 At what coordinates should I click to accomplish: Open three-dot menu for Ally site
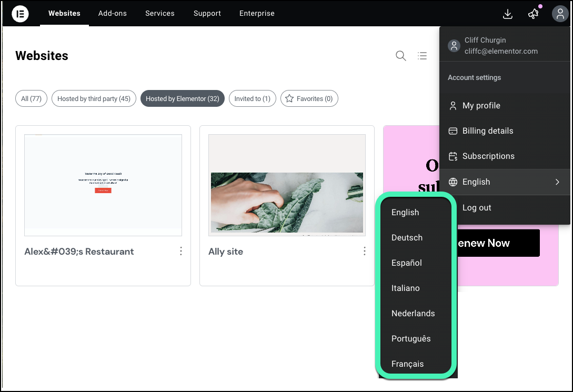coord(365,251)
